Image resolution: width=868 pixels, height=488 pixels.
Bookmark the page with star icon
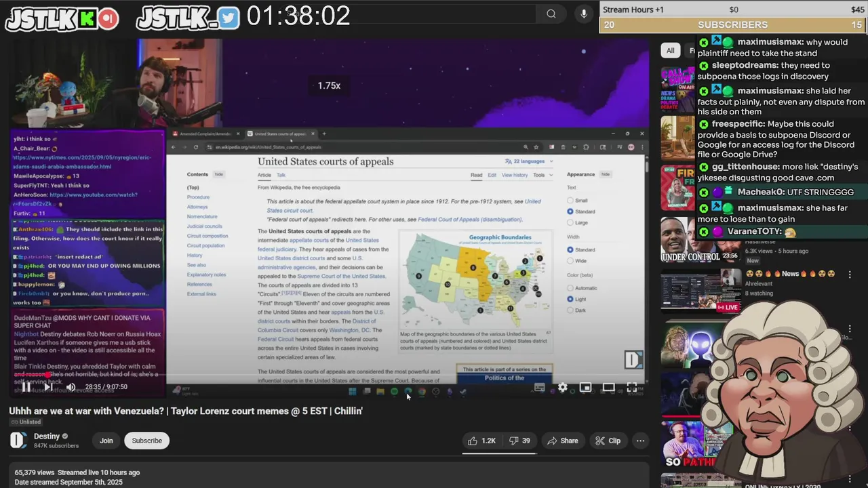click(x=536, y=147)
